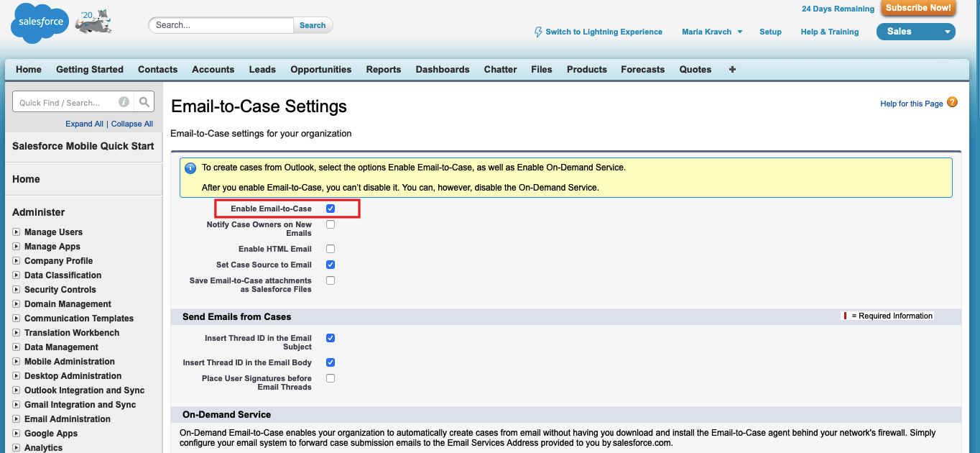980x453 pixels.
Task: Click the blue info icon in yellow notice
Action: point(190,168)
